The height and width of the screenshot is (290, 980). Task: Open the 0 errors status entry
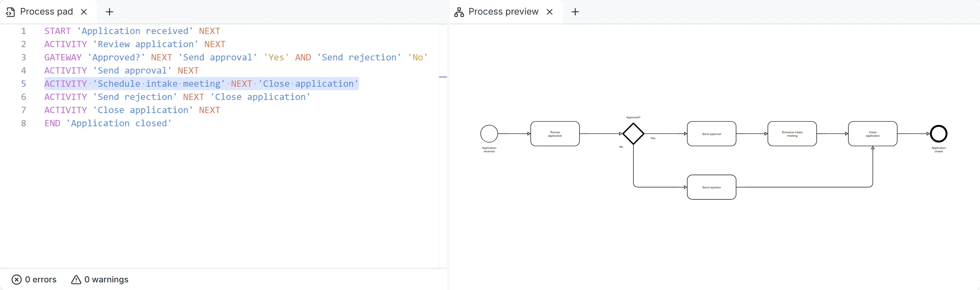pos(34,280)
